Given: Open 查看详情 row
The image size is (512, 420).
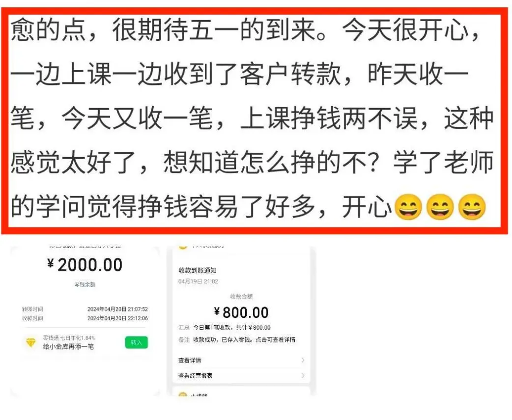Looking at the screenshot, I should coord(241,360).
